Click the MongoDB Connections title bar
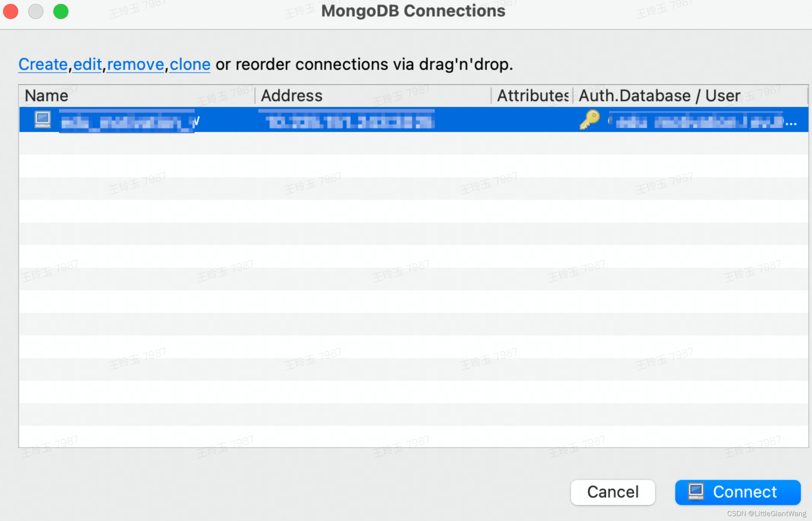 (x=413, y=11)
